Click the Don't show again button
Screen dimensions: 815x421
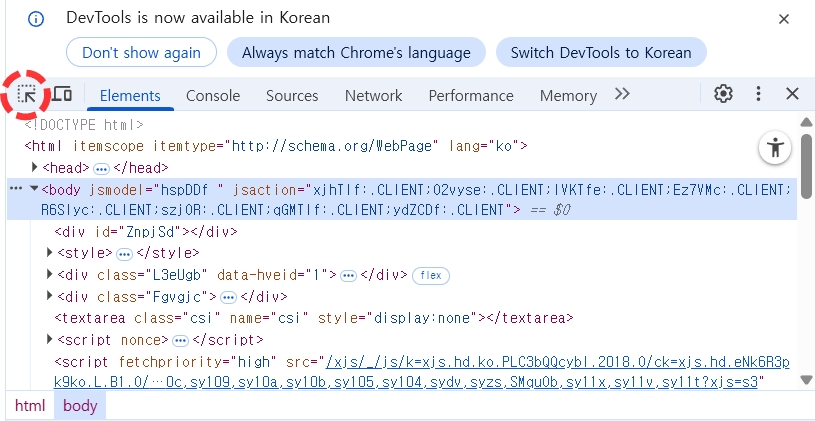point(141,52)
